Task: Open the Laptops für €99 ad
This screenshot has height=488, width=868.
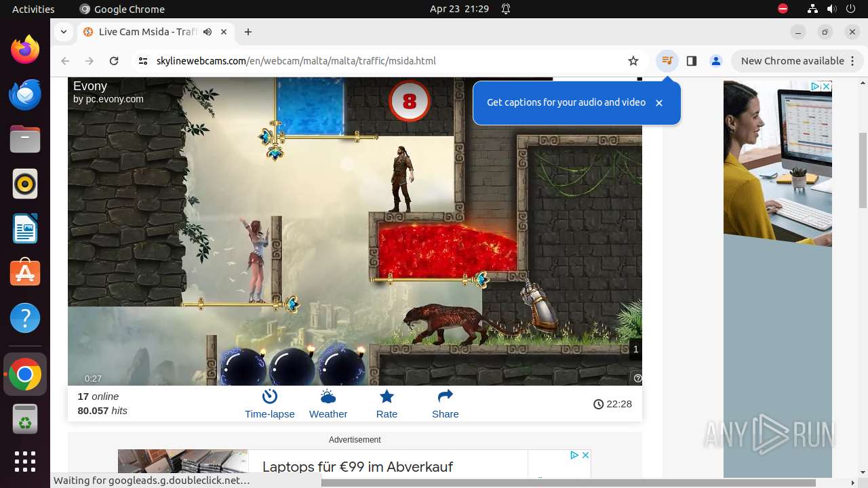Action: point(357,466)
